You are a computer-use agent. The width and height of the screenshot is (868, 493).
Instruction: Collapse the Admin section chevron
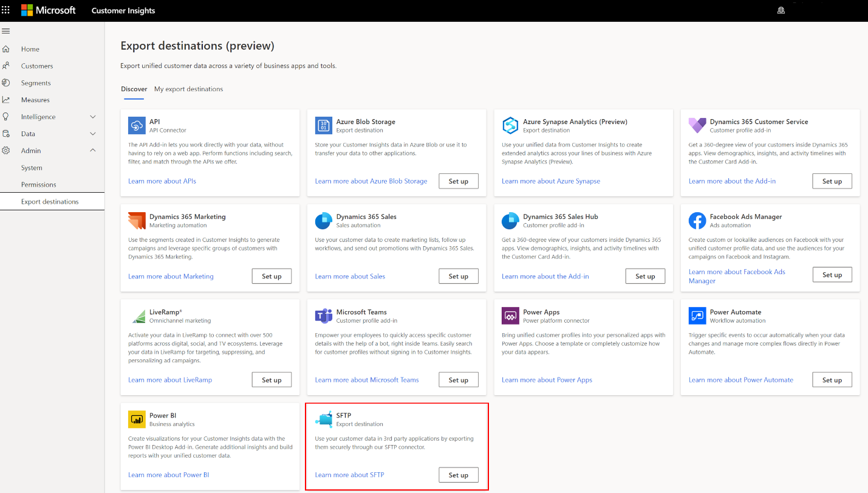coord(93,151)
